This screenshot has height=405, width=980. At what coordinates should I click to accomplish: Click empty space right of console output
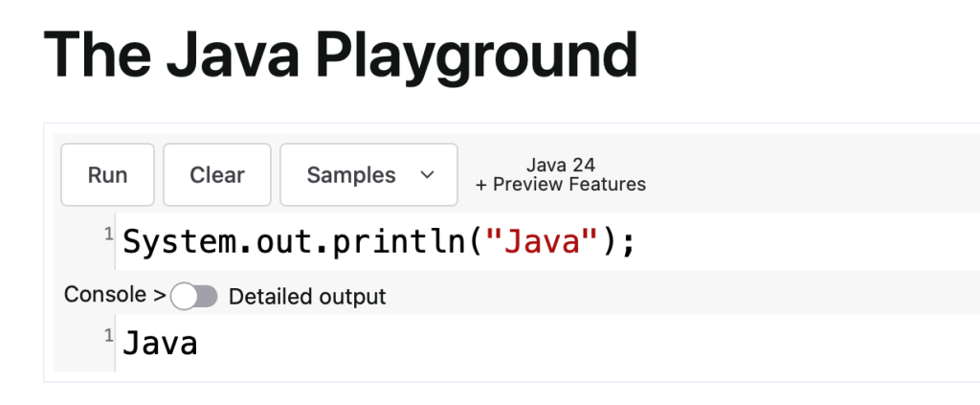tap(574, 343)
